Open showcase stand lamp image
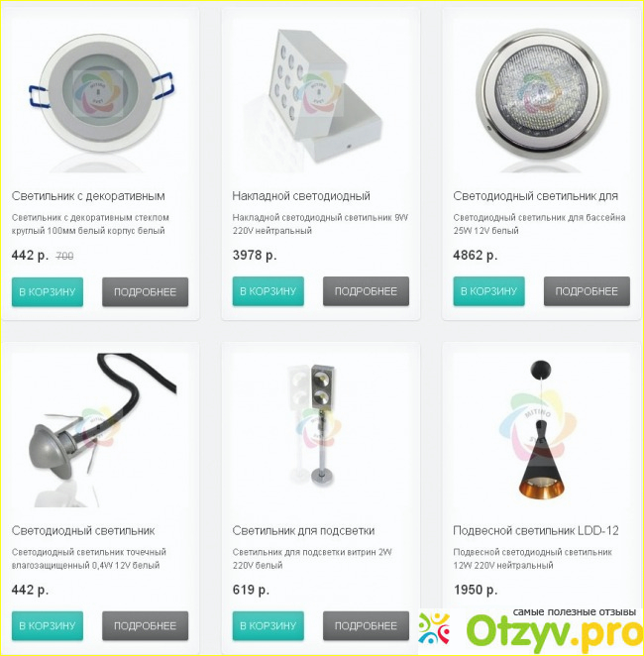 click(321, 430)
